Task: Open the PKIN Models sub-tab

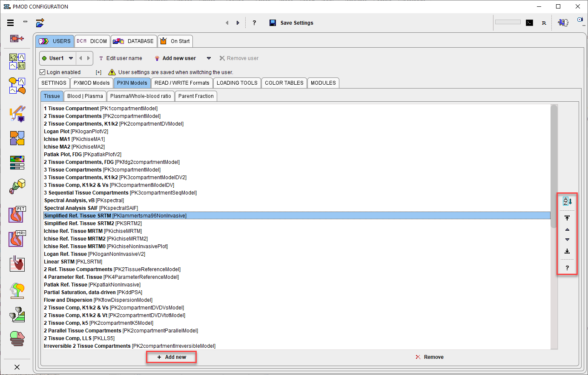Action: 132,83
